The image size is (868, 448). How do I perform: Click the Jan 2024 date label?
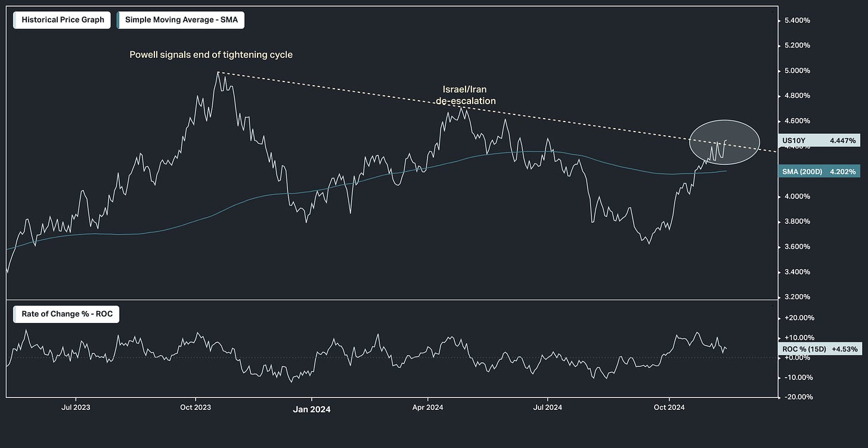(312, 409)
